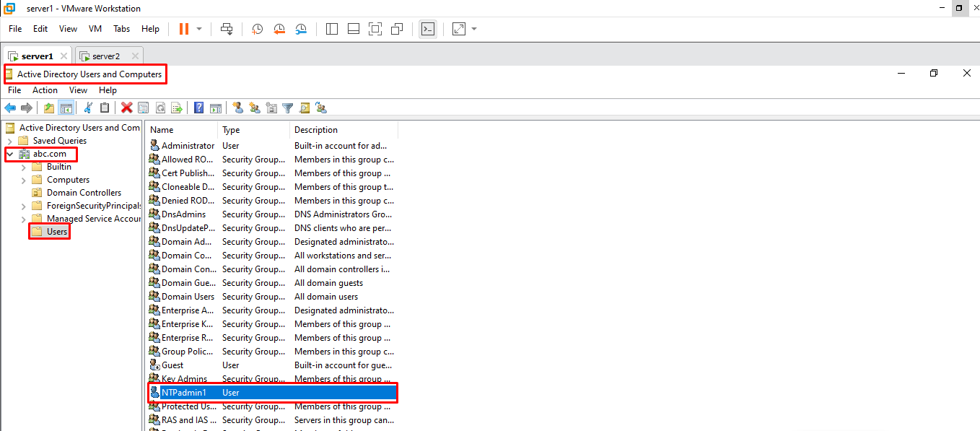
Task: Delete selected object with red X
Action: (127, 108)
